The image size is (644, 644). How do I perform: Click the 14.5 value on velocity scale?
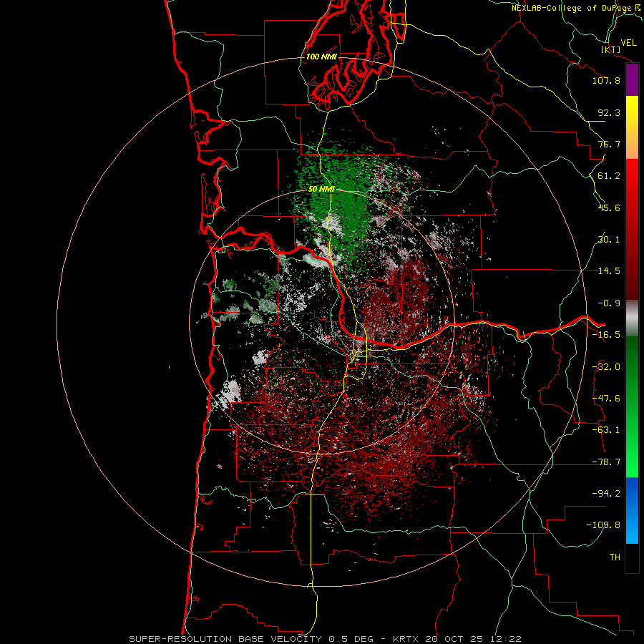pos(609,271)
